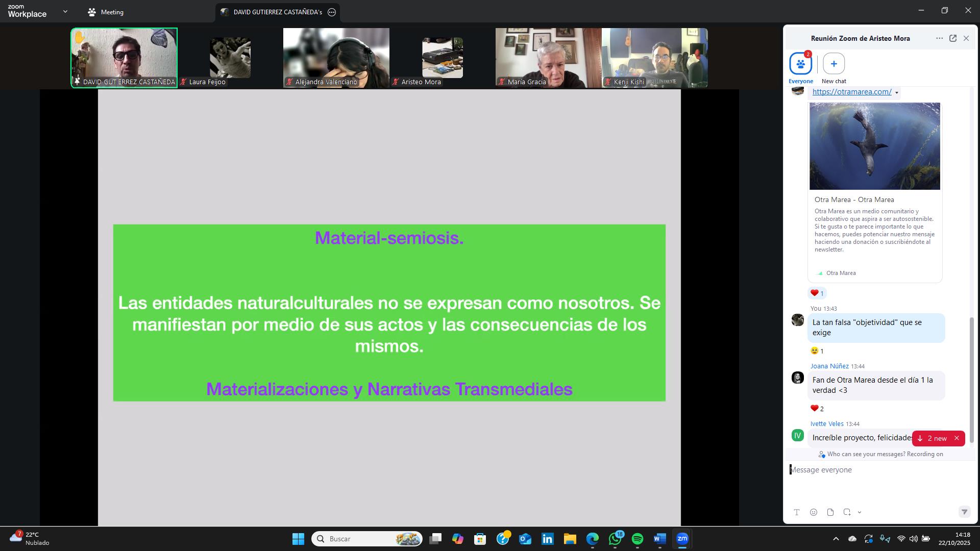Click the Message everyone input field
This screenshot has height=551, width=980.
pos(868,470)
